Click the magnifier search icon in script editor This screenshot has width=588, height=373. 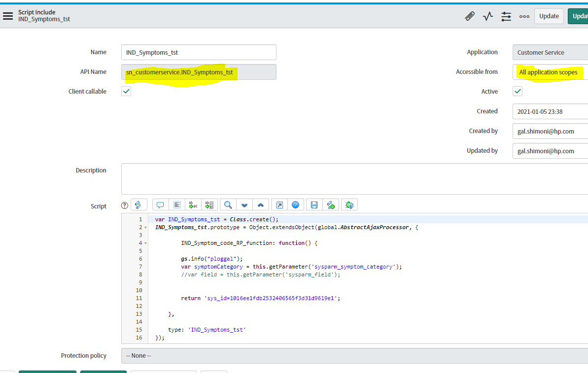[x=228, y=205]
